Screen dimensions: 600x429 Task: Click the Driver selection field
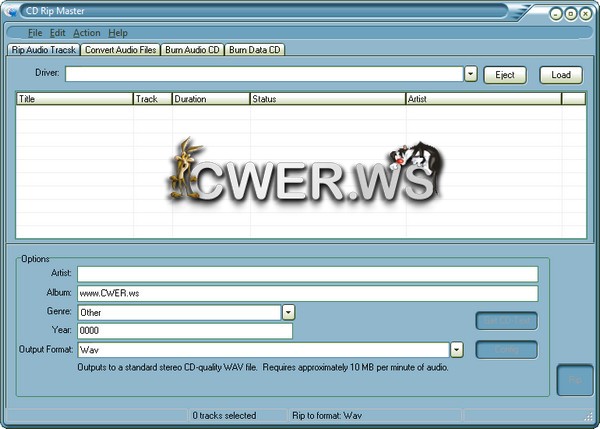coord(264,74)
